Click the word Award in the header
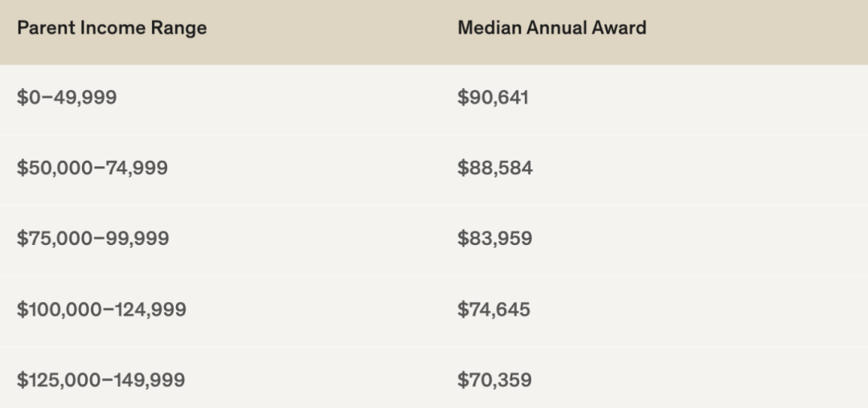Image resolution: width=868 pixels, height=408 pixels. tap(620, 28)
